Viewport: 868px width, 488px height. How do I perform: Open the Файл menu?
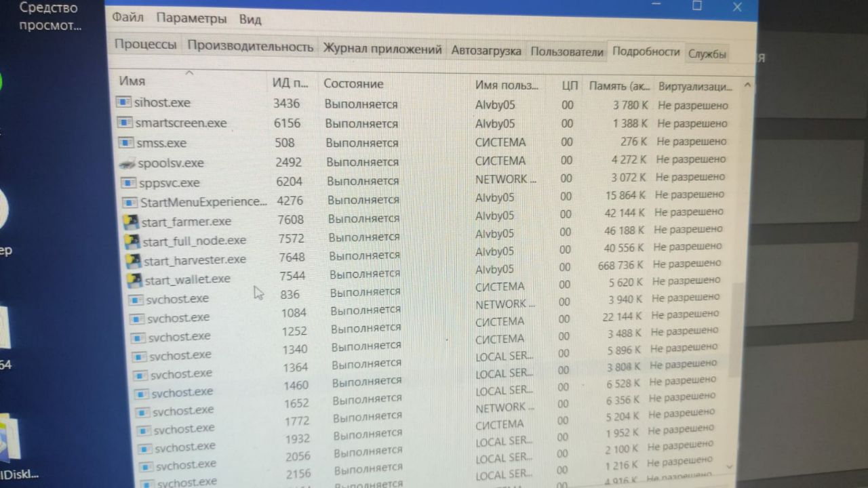coord(127,17)
